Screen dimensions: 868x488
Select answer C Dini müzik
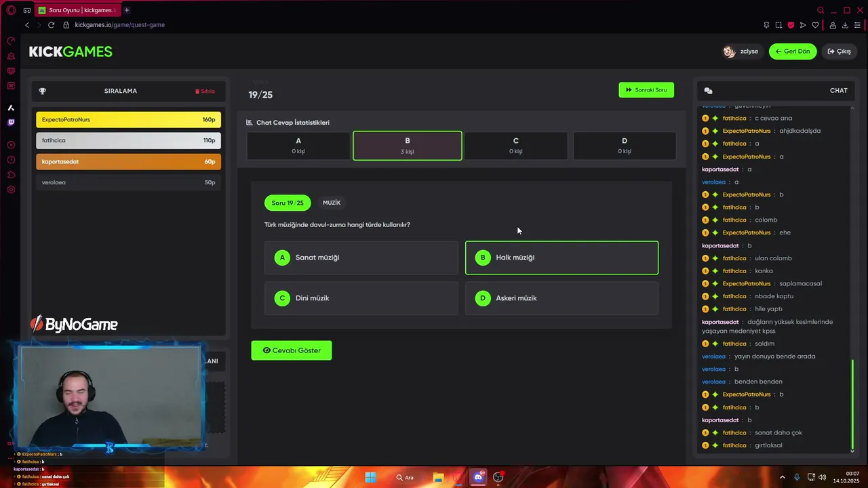pos(361,298)
